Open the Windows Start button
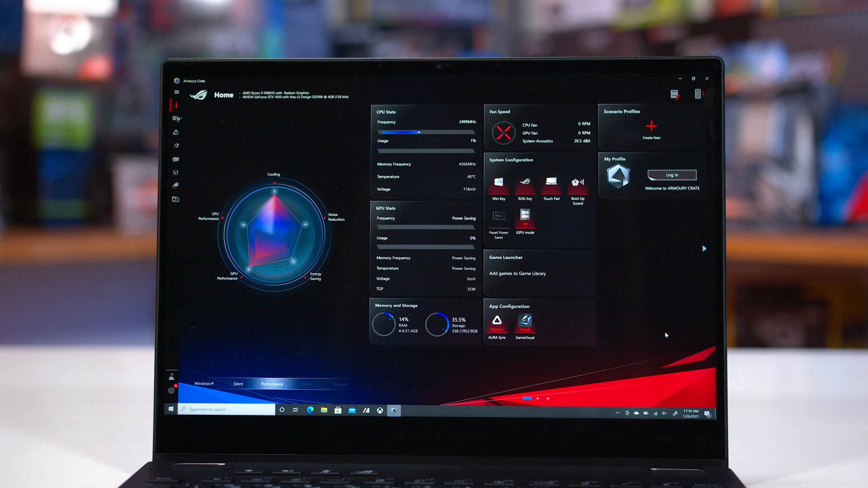Image resolution: width=868 pixels, height=488 pixels. 171,409
